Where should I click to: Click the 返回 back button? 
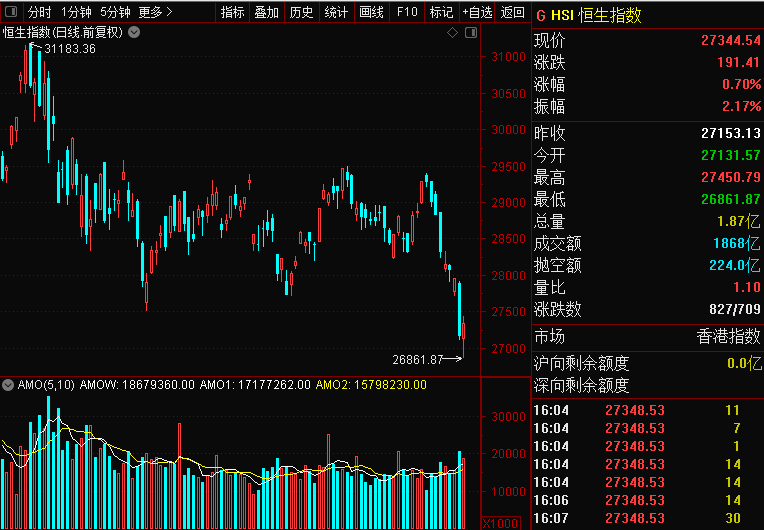click(513, 12)
